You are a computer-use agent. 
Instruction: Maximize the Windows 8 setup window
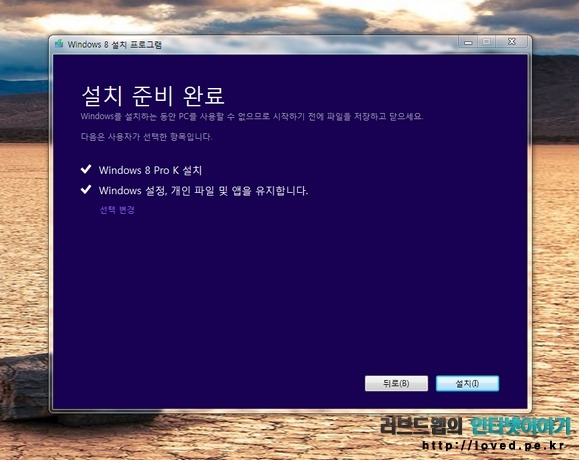tap(487, 42)
